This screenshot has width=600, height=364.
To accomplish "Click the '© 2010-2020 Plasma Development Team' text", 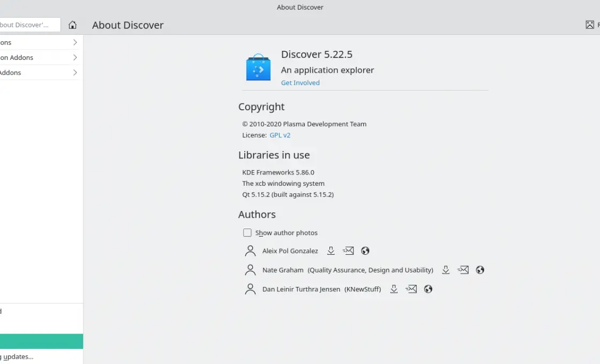I will coord(304,124).
